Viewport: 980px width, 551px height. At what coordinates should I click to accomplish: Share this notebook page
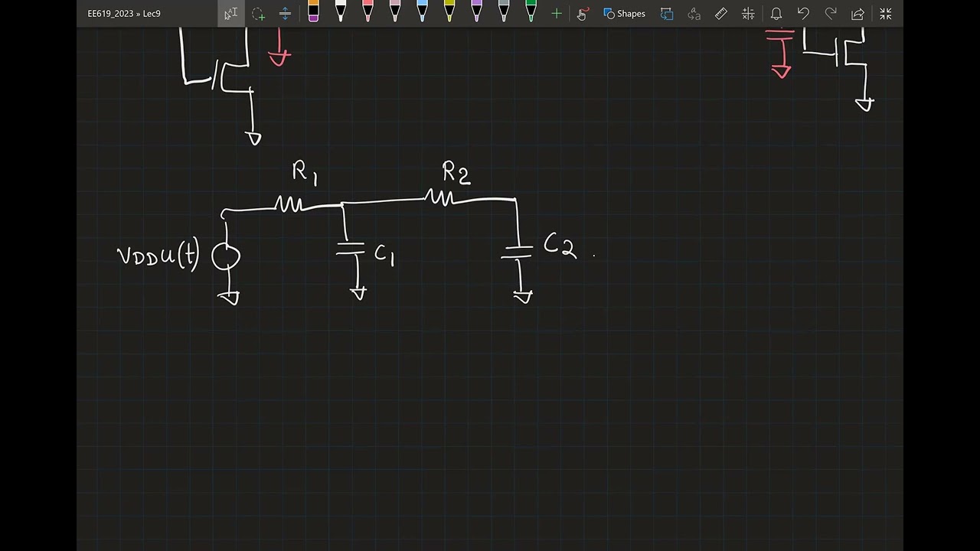tap(857, 13)
